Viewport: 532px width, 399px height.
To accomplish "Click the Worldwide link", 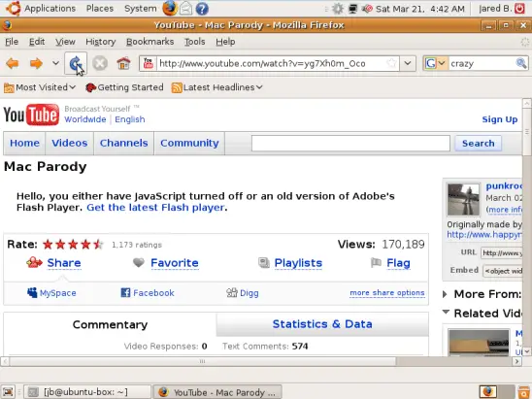I will pos(85,119).
